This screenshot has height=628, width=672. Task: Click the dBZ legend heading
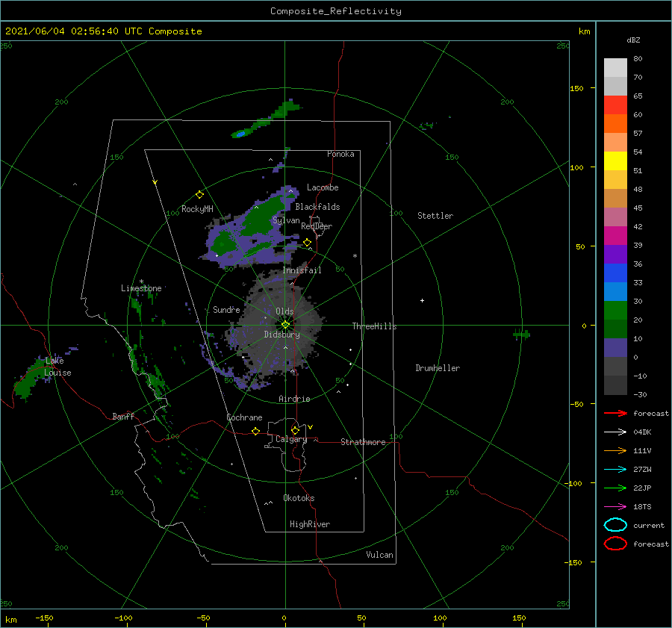[633, 40]
